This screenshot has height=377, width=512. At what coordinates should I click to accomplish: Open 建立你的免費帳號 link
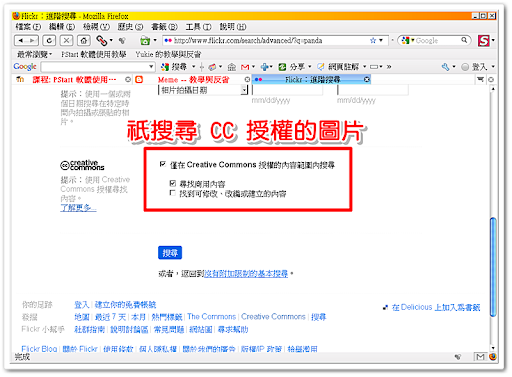(x=125, y=304)
